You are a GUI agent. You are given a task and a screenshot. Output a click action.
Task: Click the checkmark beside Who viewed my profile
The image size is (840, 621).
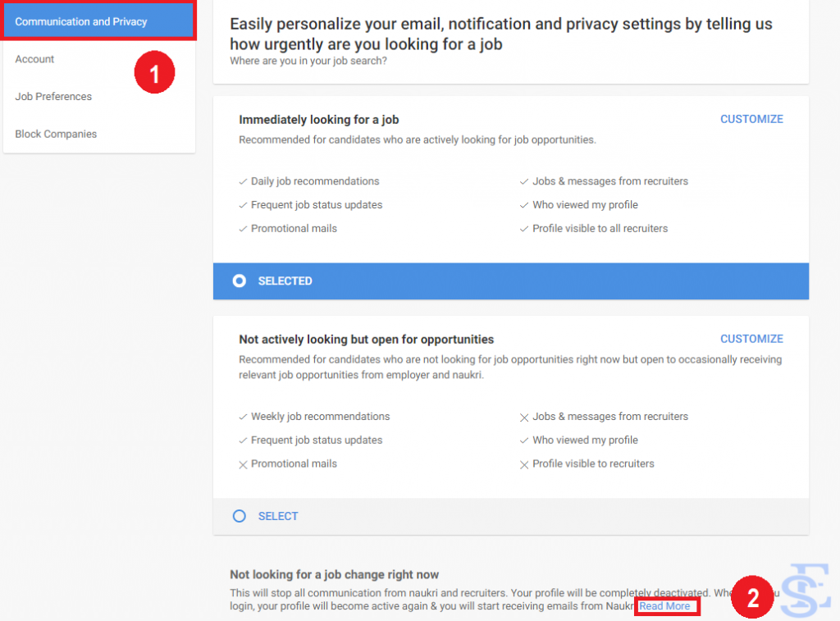(525, 205)
